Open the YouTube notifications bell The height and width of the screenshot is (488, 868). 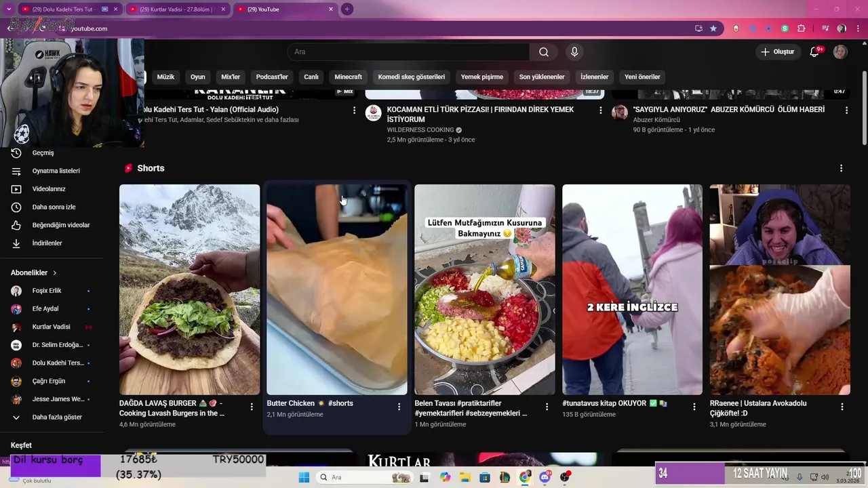point(815,52)
